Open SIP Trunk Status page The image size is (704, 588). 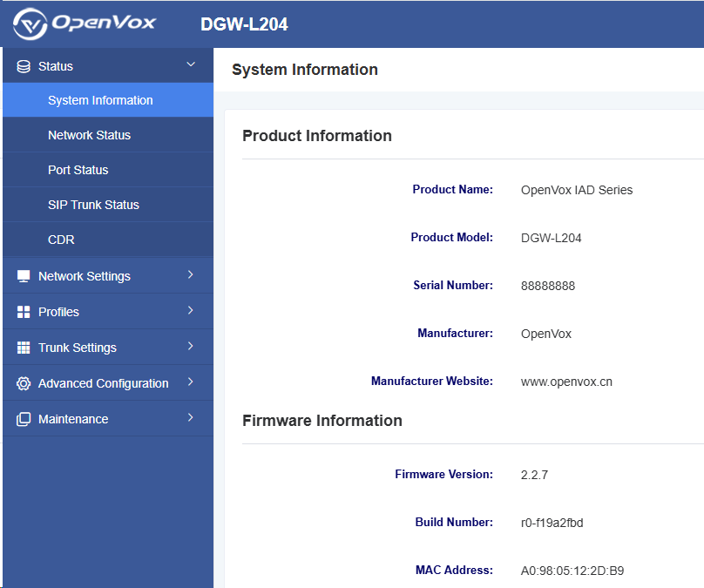pos(108,205)
